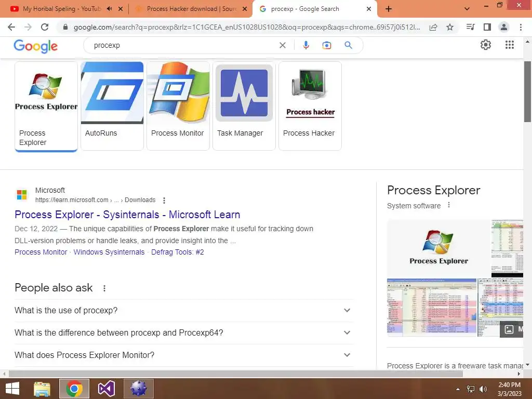View site information via the lock icon
Image resolution: width=532 pixels, height=399 pixels.
point(65,27)
